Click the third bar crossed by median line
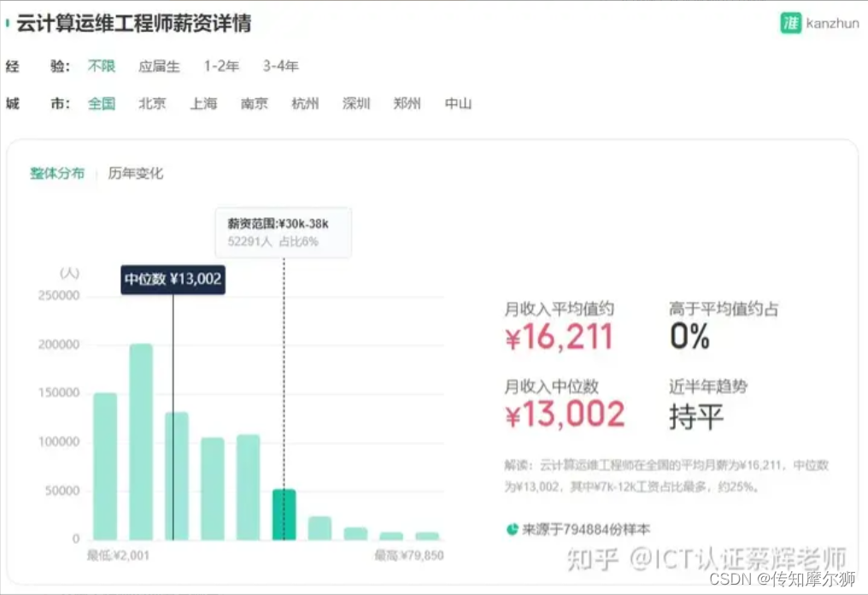Screen dimensions: 868x595 point(177,476)
